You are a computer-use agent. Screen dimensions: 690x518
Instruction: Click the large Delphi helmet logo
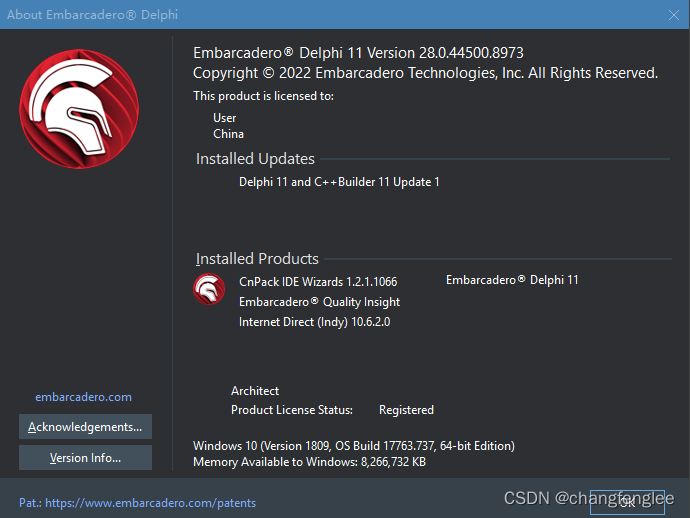coord(79,109)
